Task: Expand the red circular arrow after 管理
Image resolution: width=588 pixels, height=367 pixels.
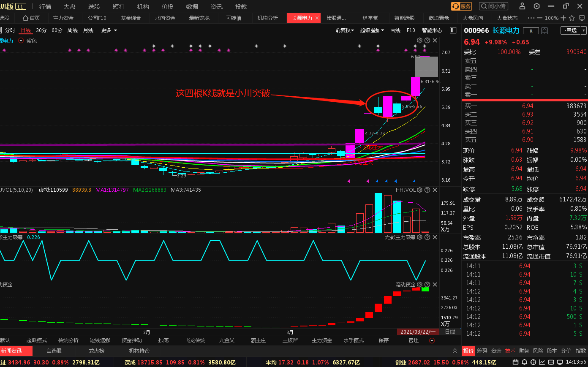Action: coord(432,340)
